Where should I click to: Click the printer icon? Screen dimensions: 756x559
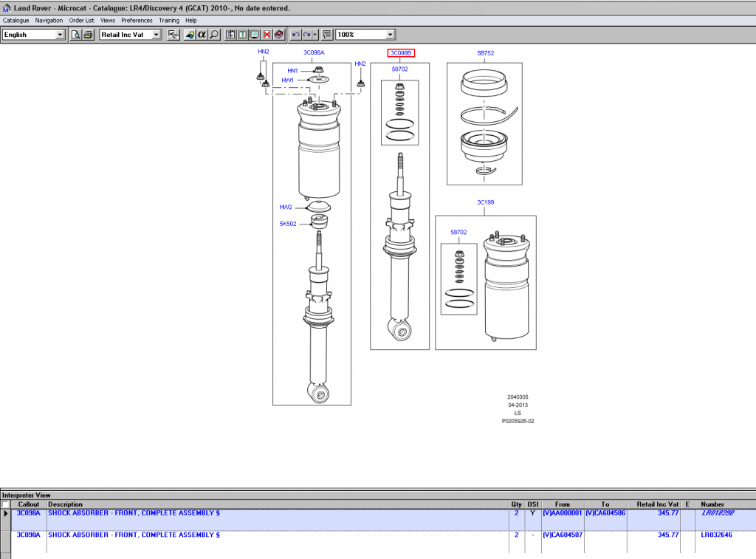(89, 35)
